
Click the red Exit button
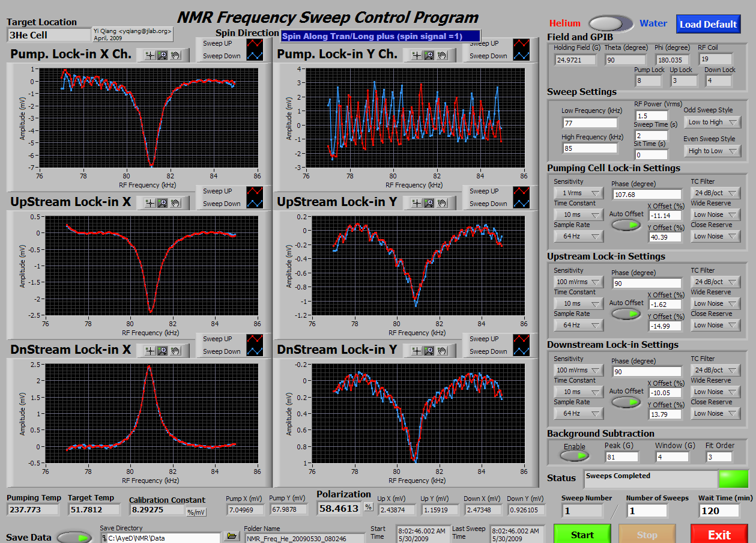click(719, 534)
